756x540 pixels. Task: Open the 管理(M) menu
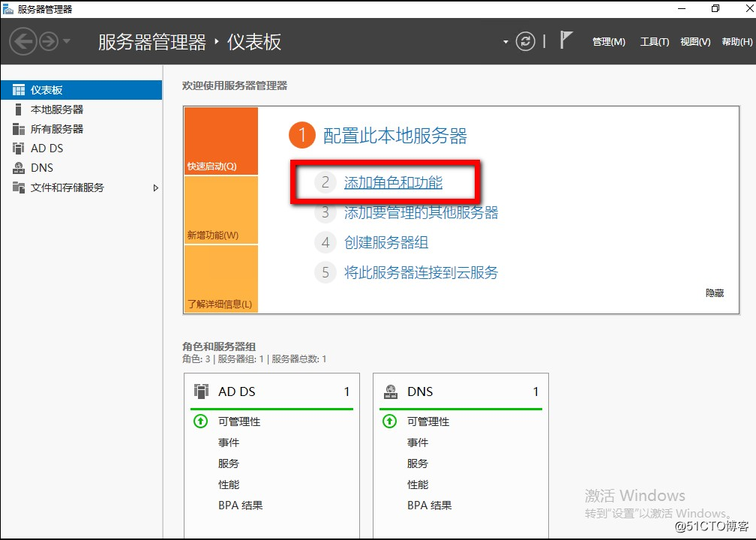(x=608, y=42)
